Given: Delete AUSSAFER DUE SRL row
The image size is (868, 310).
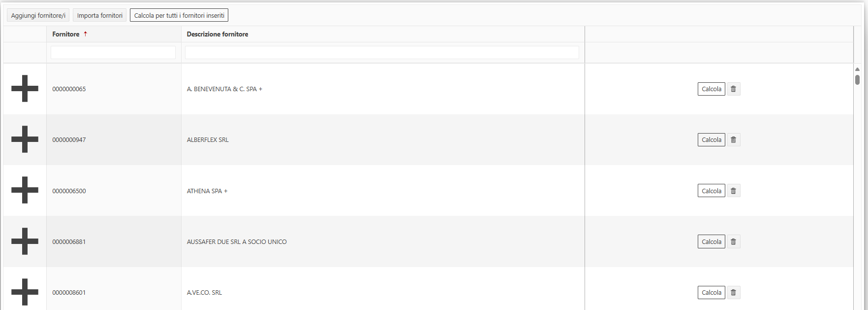Looking at the screenshot, I should [x=733, y=242].
